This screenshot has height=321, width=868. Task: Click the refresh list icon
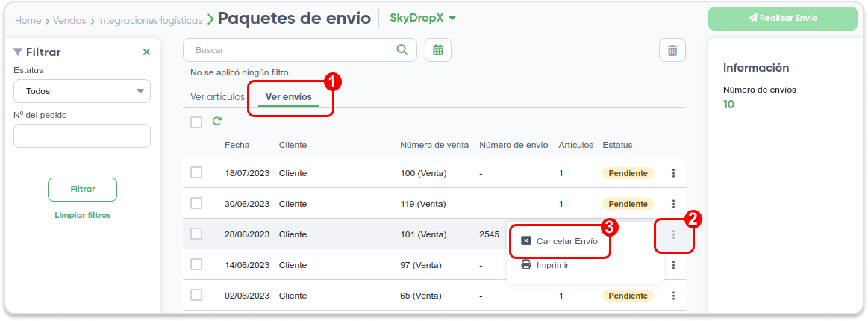tap(217, 121)
